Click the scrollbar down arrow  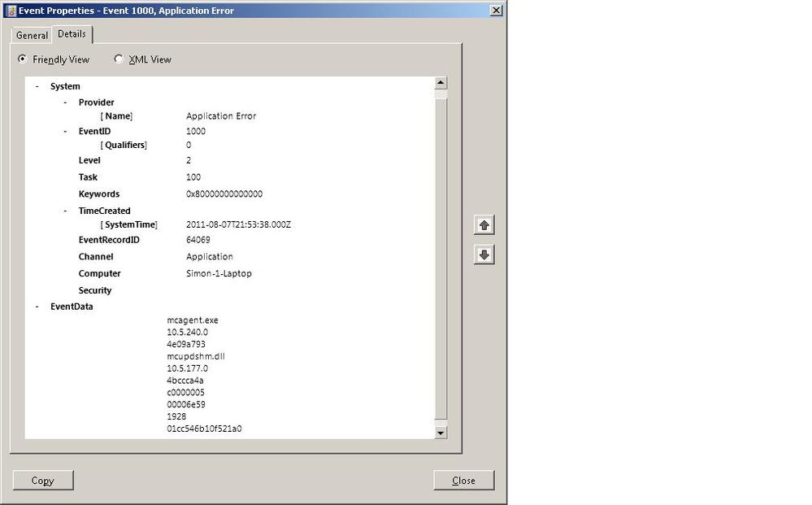[441, 433]
